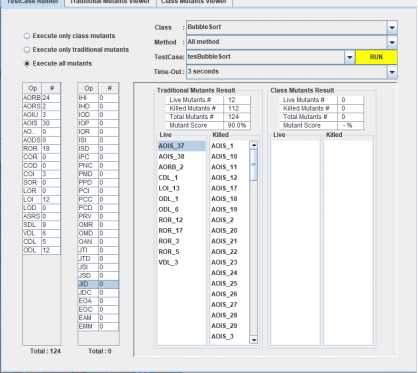Select killed mutant AOIS_24
This screenshot has height=373, width=418.
(x=230, y=273)
